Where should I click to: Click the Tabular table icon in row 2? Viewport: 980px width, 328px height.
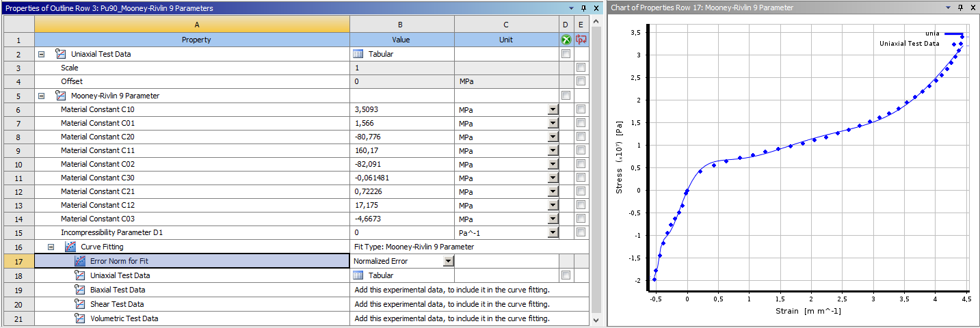click(358, 54)
